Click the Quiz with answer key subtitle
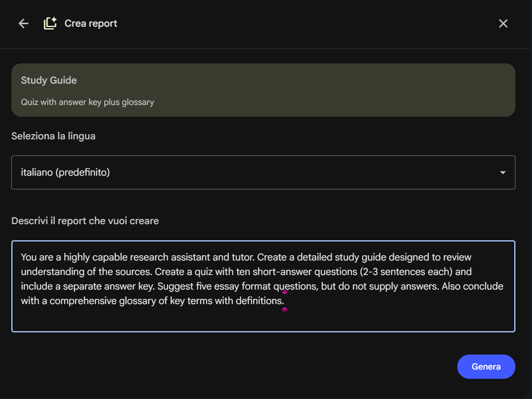Screen dimensions: 532x399 point(87,102)
